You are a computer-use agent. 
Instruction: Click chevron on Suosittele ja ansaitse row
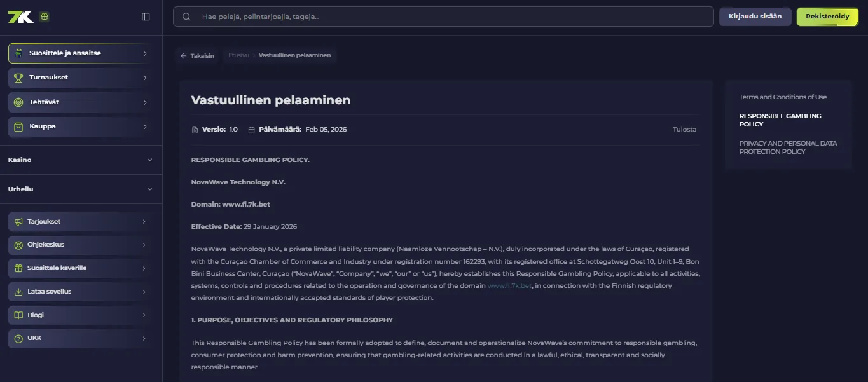click(145, 53)
